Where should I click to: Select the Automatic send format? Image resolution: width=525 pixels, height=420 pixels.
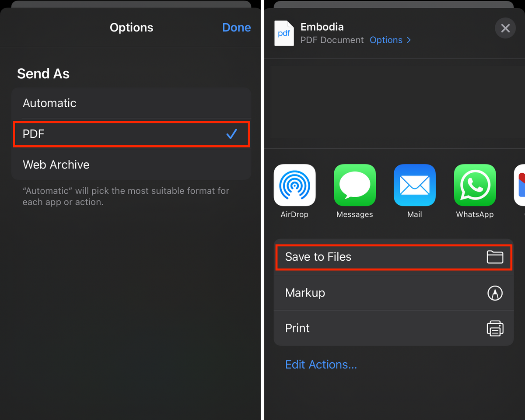coord(131,103)
